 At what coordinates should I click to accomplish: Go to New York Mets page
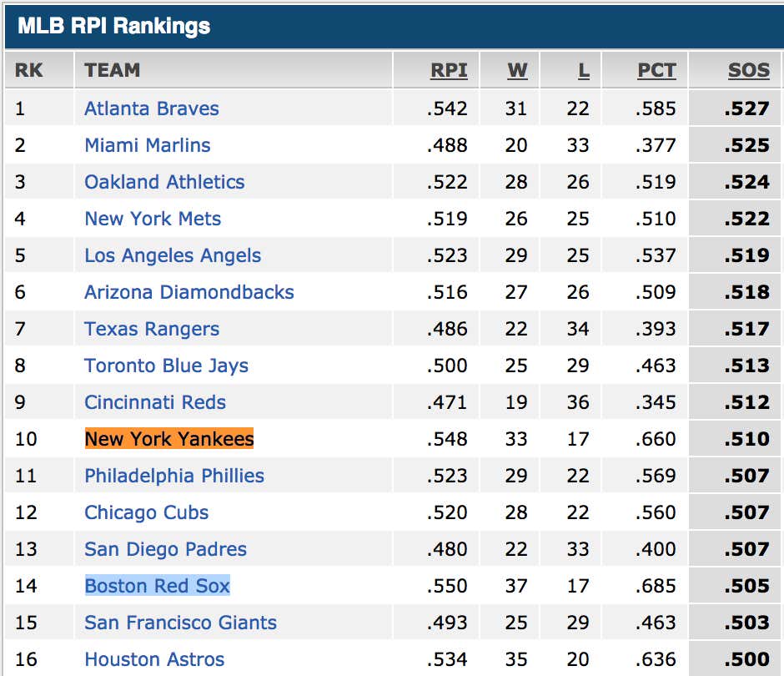point(153,219)
